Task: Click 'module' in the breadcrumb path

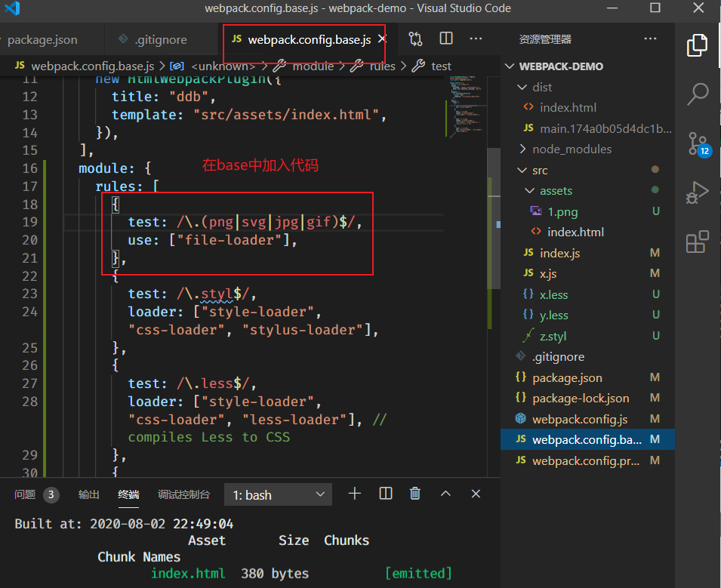Action: tap(313, 66)
